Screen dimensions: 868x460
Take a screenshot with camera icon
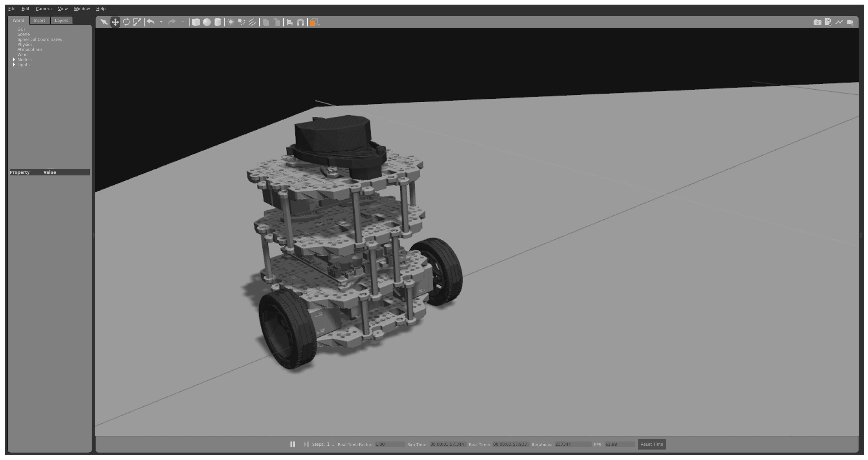pos(817,22)
